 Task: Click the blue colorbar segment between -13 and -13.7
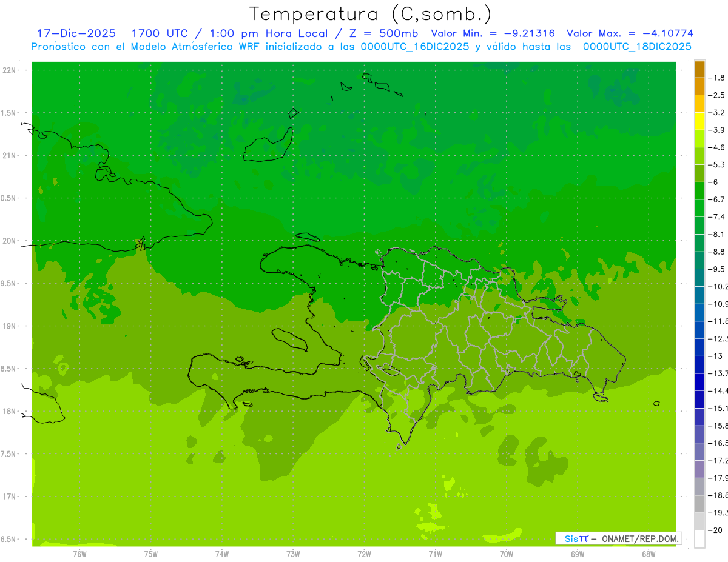[x=699, y=365]
